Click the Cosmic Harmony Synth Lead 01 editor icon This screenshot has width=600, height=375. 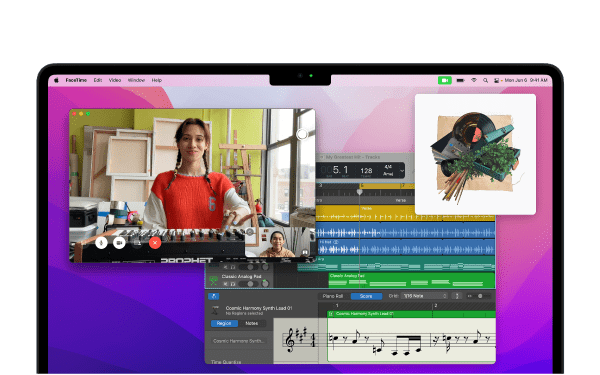point(215,310)
